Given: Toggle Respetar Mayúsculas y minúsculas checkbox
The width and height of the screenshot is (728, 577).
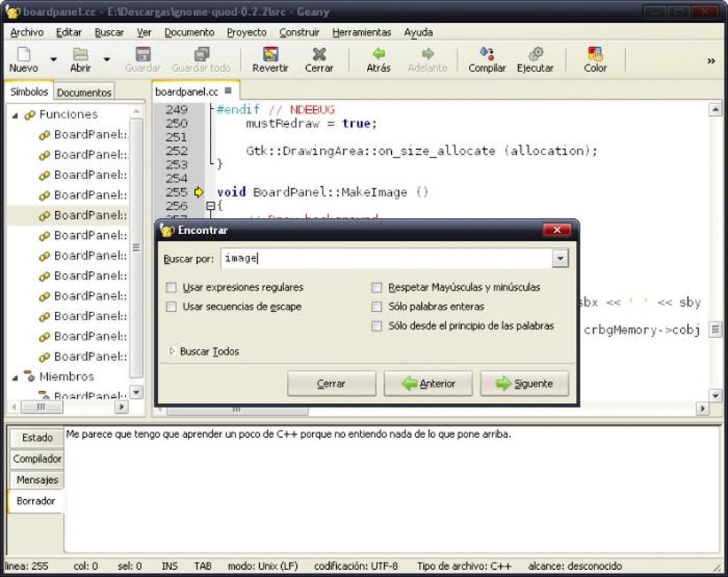Looking at the screenshot, I should point(377,287).
